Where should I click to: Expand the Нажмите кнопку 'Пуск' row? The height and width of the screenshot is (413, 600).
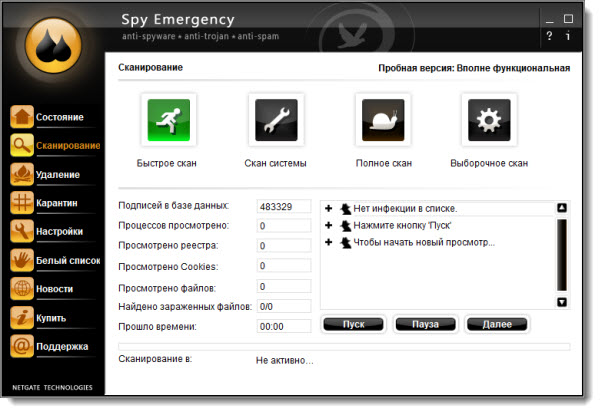[328, 225]
